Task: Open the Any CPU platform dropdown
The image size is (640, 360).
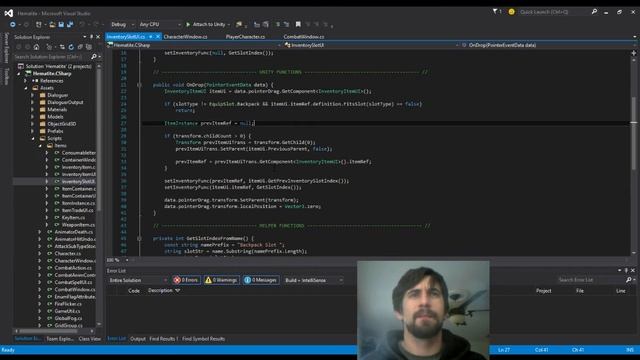Action: click(x=160, y=24)
